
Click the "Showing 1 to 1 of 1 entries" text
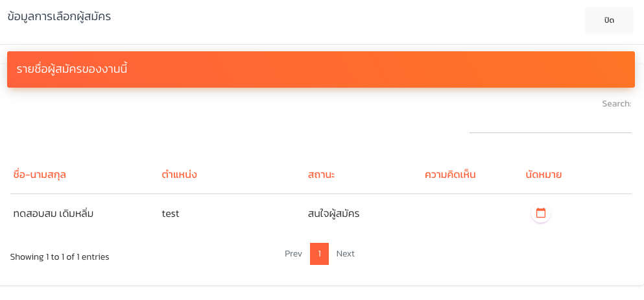pyautogui.click(x=60, y=256)
